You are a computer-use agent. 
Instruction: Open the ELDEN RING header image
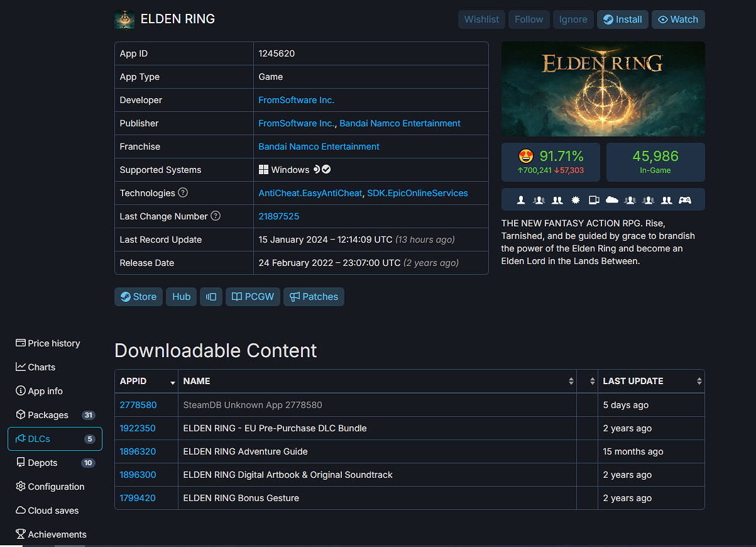(603, 89)
